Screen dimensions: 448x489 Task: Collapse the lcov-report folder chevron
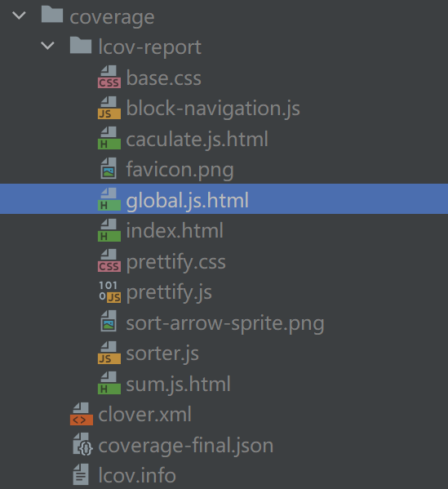47,46
